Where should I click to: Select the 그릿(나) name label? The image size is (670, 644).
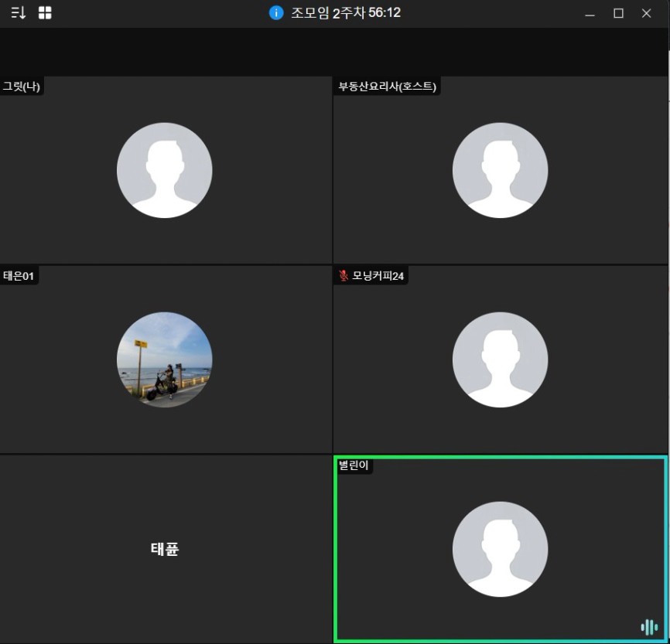click(x=22, y=87)
